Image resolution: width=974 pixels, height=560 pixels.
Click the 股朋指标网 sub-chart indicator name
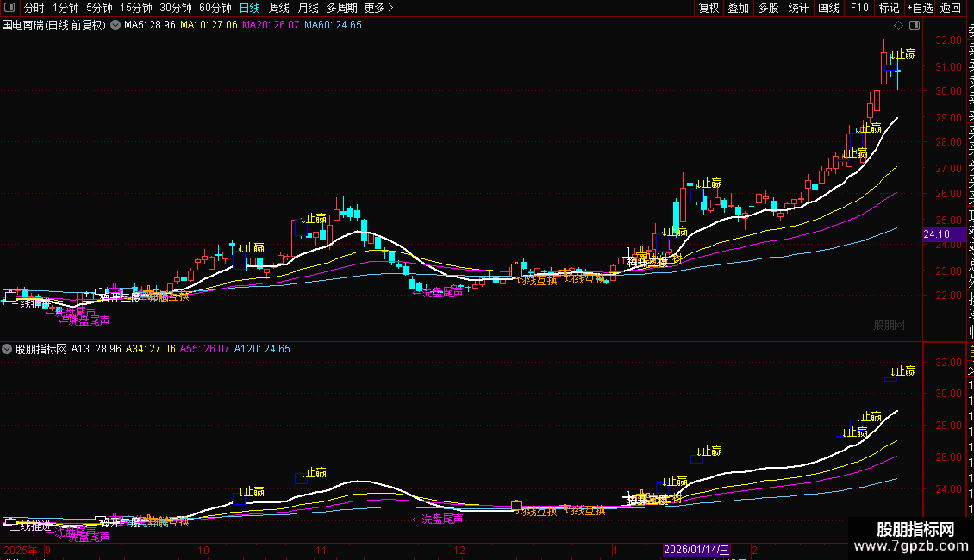41,349
